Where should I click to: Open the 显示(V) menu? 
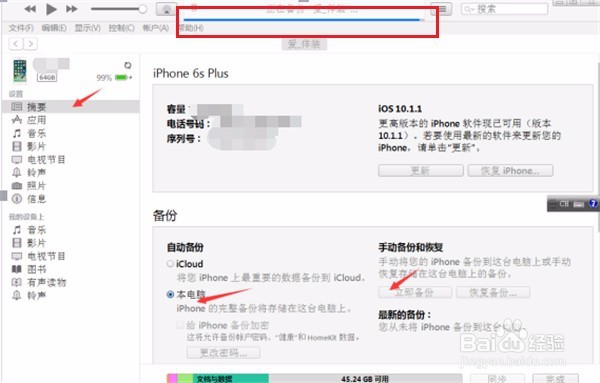click(x=88, y=28)
